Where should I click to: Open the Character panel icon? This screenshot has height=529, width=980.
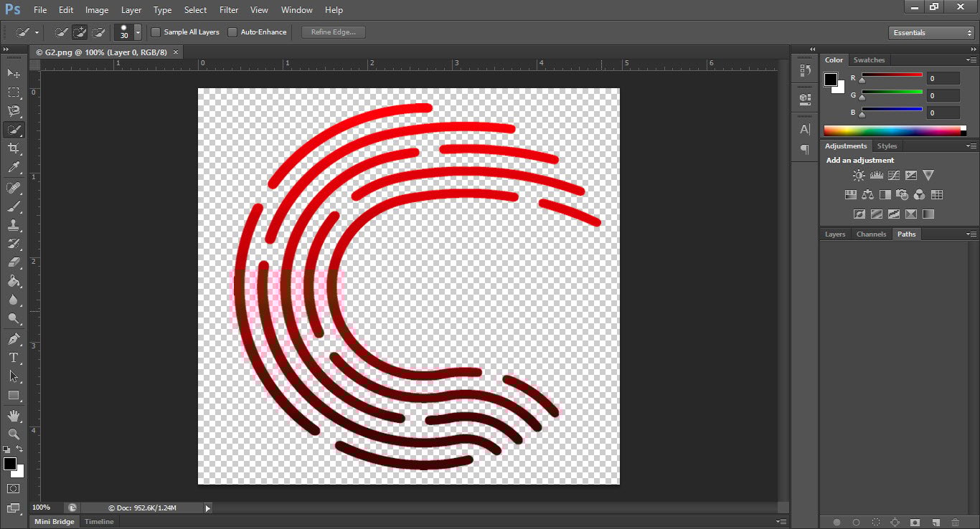(x=804, y=129)
